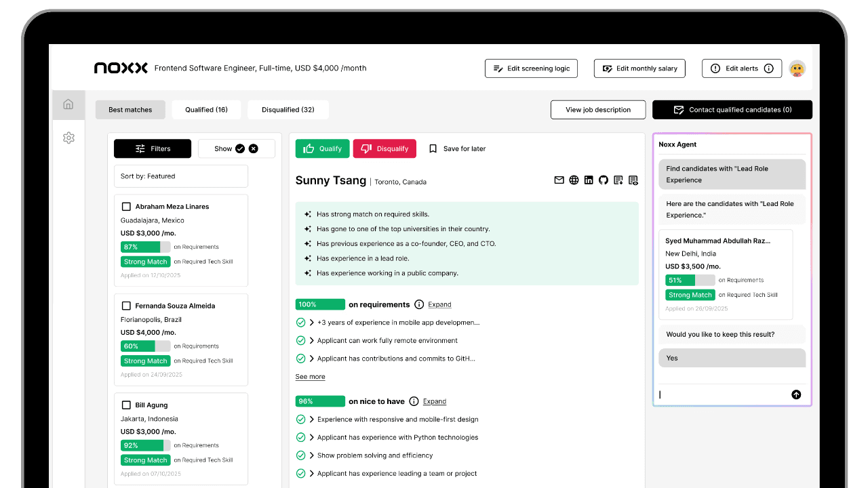This screenshot has height=488, width=868.
Task: Click View job description
Action: 597,110
